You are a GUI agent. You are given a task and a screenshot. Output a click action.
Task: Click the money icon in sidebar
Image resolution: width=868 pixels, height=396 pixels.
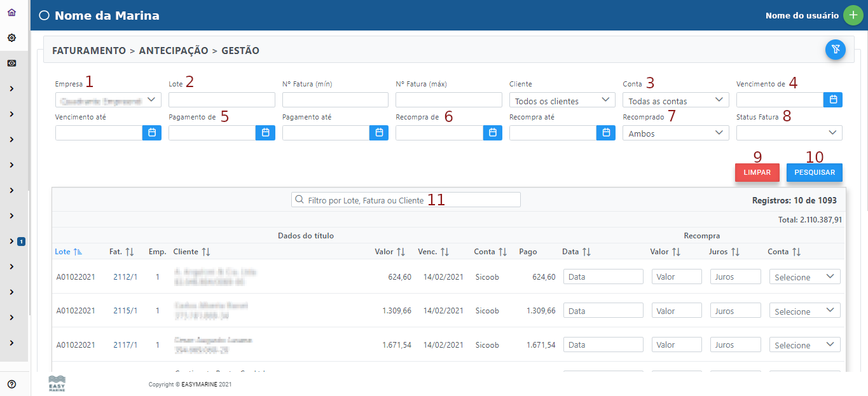pyautogui.click(x=11, y=64)
